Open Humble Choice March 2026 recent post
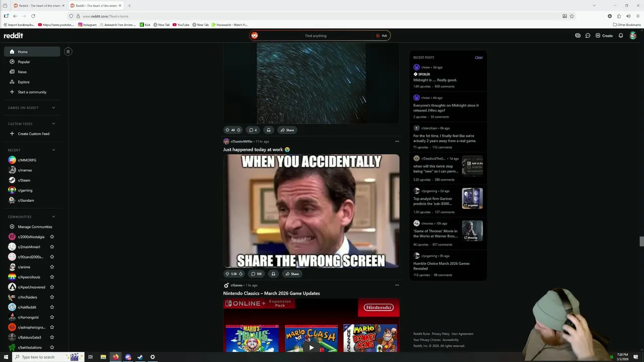The image size is (644, 362). coord(441,265)
